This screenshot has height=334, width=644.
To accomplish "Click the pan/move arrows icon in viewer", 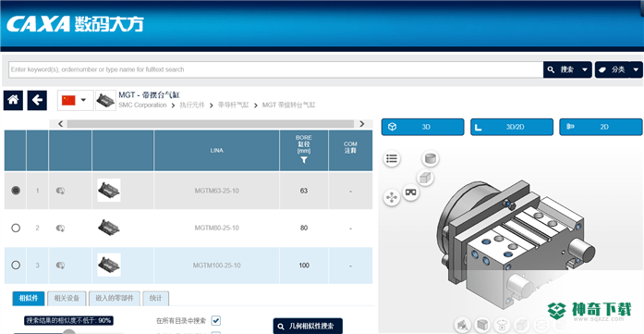I will click(x=392, y=197).
